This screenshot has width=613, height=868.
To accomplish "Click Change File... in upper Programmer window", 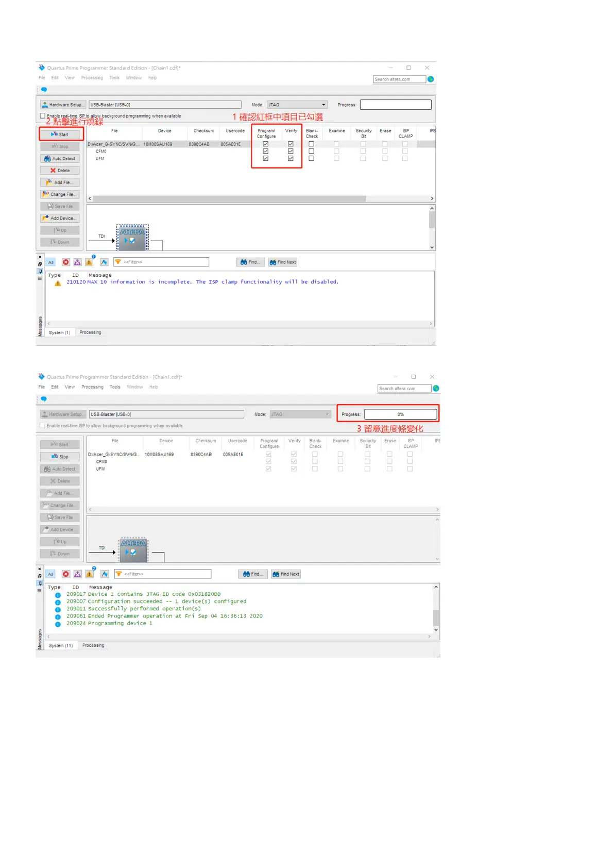I will (x=60, y=194).
